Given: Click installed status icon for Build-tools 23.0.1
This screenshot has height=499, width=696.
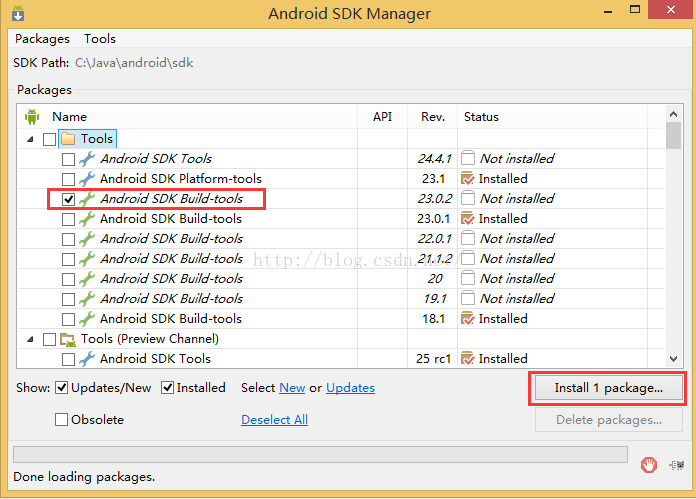Looking at the screenshot, I should [x=468, y=218].
